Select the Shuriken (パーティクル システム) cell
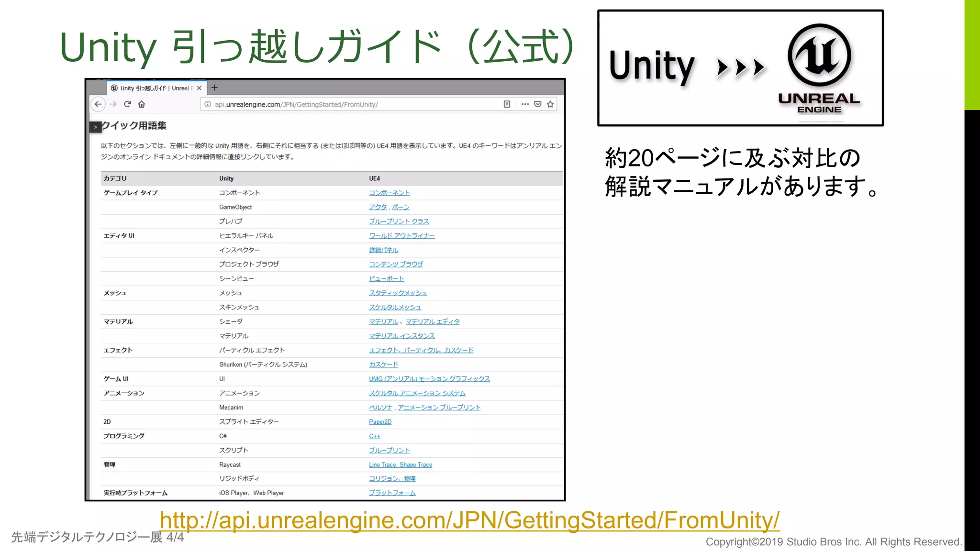Image resolution: width=980 pixels, height=551 pixels. click(263, 364)
